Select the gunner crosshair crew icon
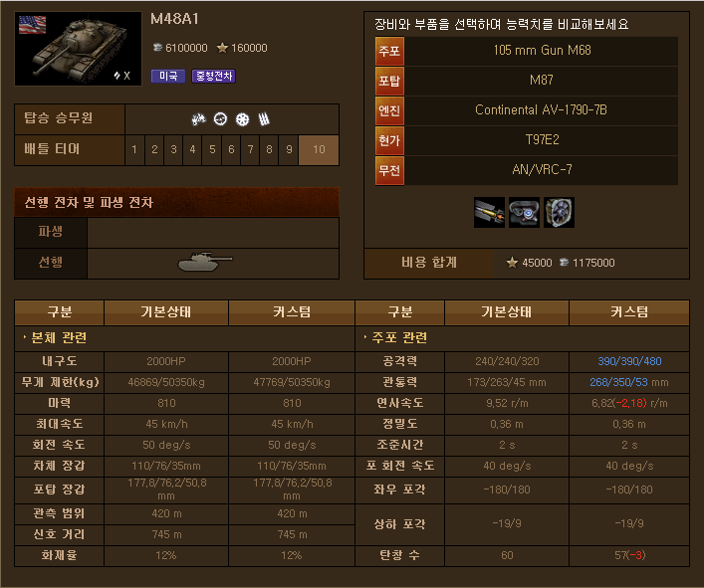704x588 pixels. tap(220, 119)
